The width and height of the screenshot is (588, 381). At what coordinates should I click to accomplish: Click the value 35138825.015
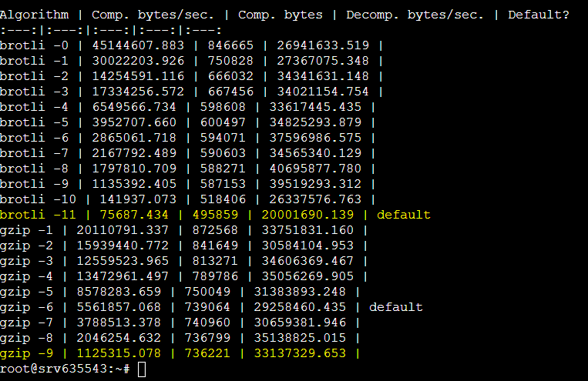pos(300,338)
